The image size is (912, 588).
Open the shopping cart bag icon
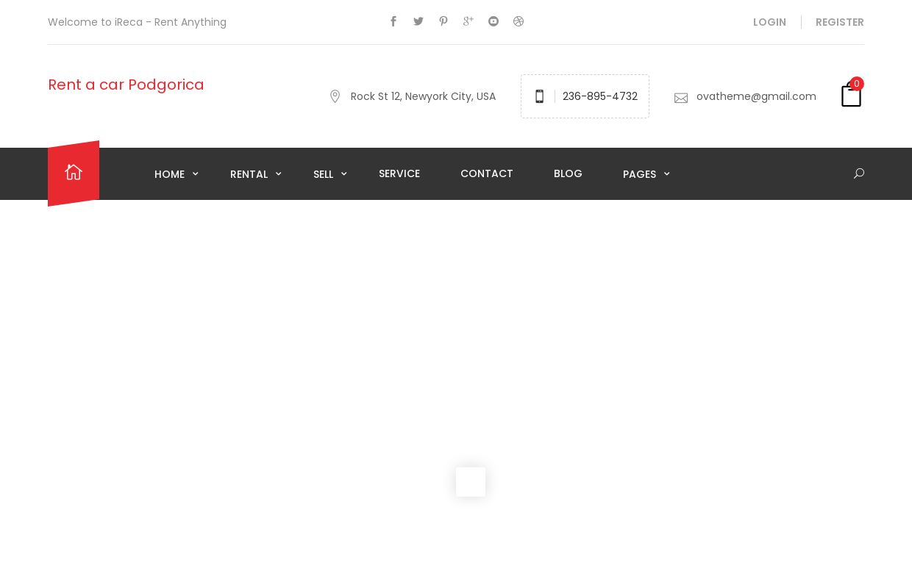(x=851, y=96)
